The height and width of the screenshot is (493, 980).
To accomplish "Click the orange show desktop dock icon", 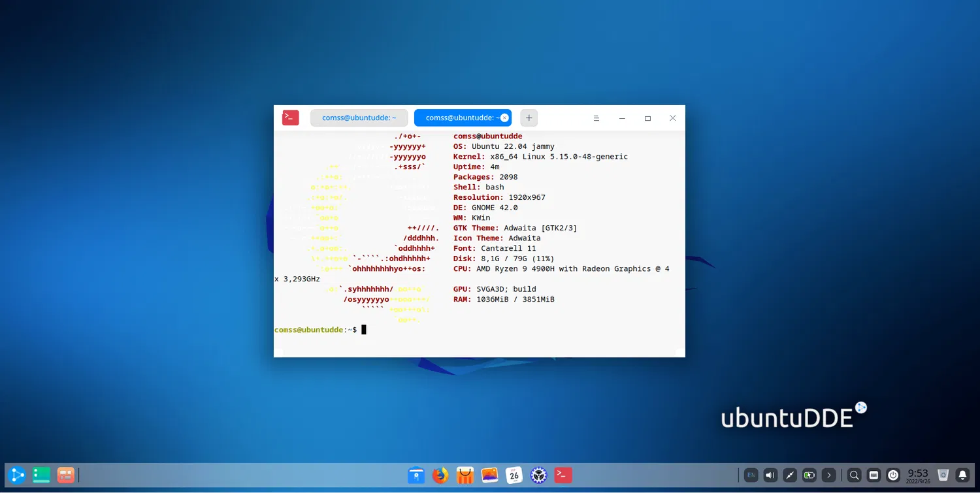I will pyautogui.click(x=65, y=475).
